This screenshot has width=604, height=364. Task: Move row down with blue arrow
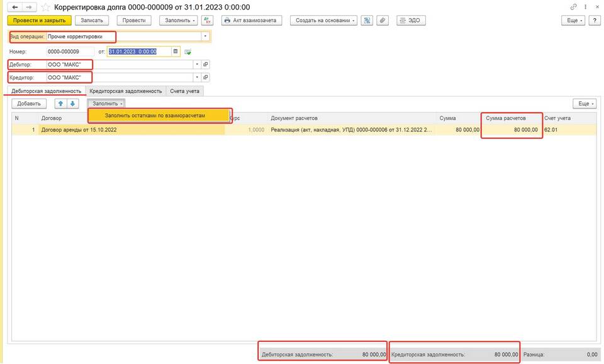(72, 103)
